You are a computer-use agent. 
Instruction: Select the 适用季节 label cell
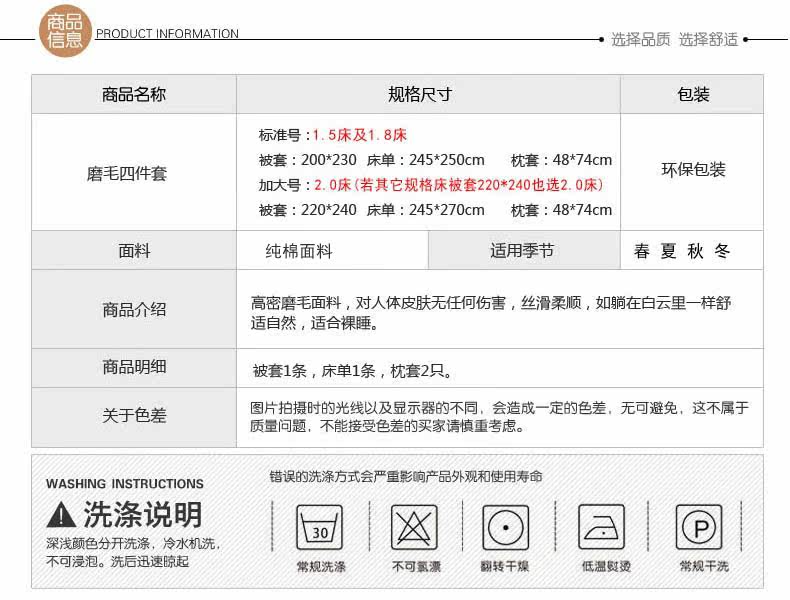coord(522,251)
